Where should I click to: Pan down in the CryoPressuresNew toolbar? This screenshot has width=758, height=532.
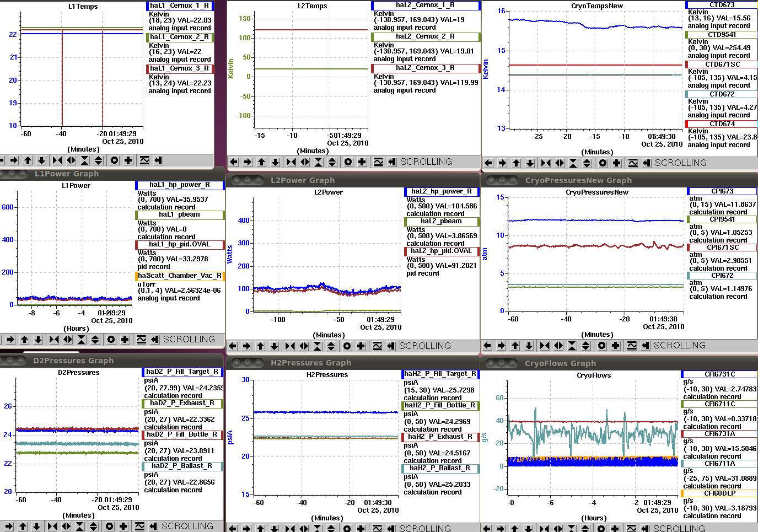point(529,346)
